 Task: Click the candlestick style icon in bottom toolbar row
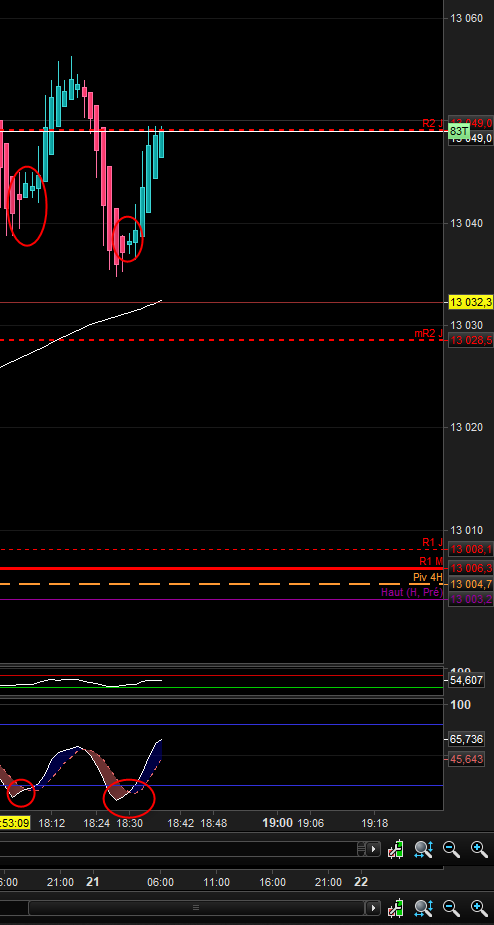click(395, 907)
